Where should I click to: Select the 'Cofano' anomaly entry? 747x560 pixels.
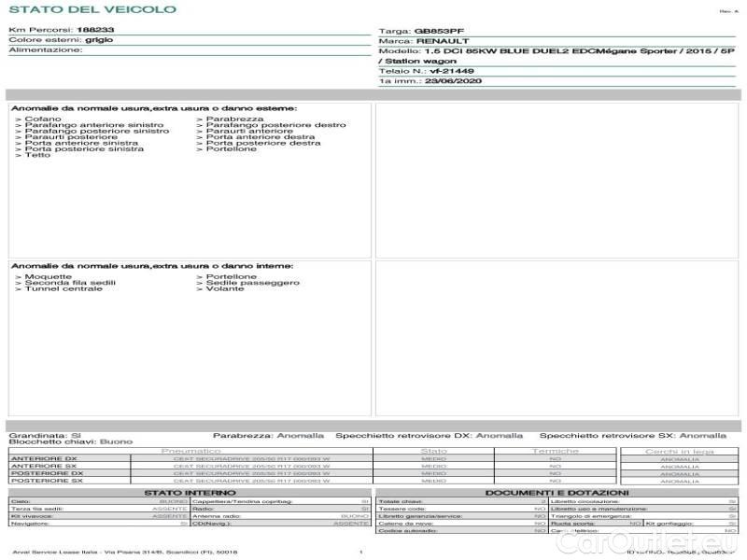[x=43, y=119]
